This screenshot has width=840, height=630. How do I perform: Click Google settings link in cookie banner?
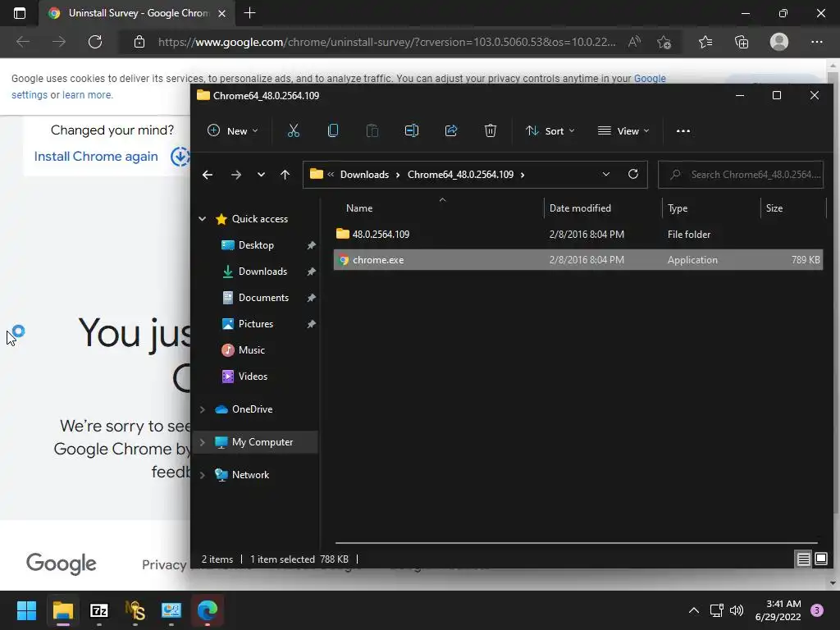click(x=650, y=78)
